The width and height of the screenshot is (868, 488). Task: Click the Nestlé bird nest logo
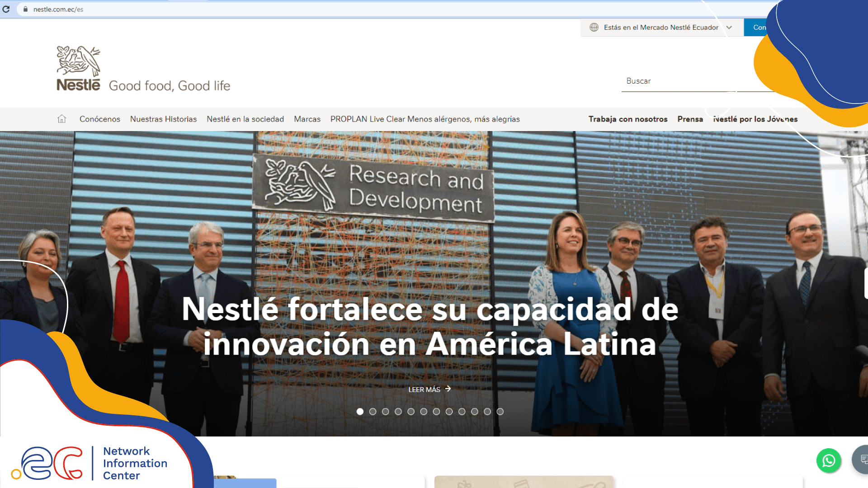(78, 68)
